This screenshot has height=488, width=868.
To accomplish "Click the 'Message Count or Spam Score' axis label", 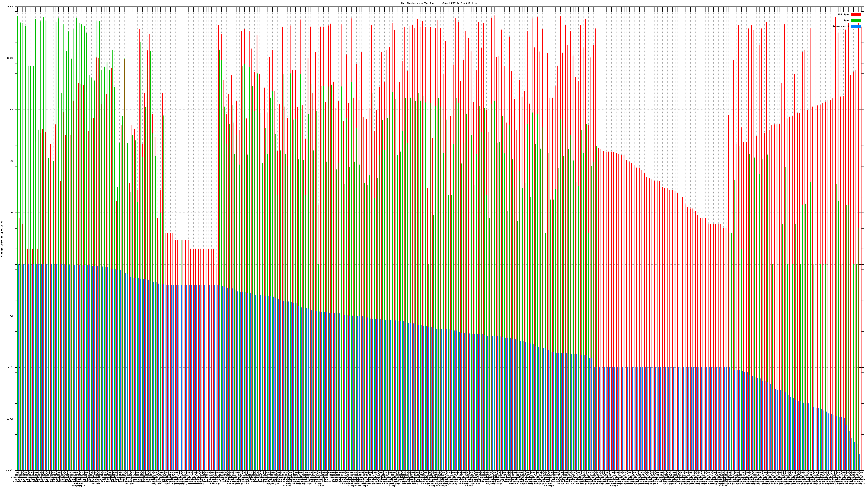I will pyautogui.click(x=2, y=239).
